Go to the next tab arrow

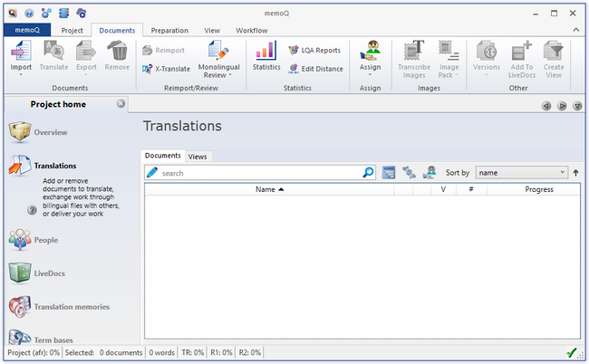click(562, 106)
